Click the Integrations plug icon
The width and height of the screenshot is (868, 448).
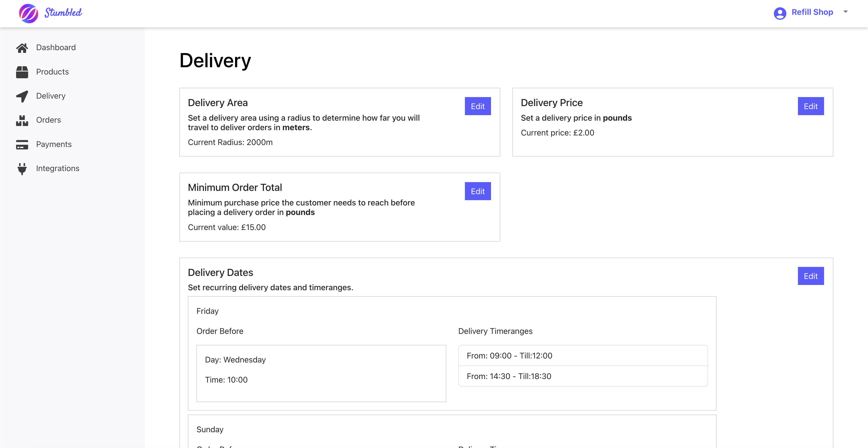tap(22, 169)
